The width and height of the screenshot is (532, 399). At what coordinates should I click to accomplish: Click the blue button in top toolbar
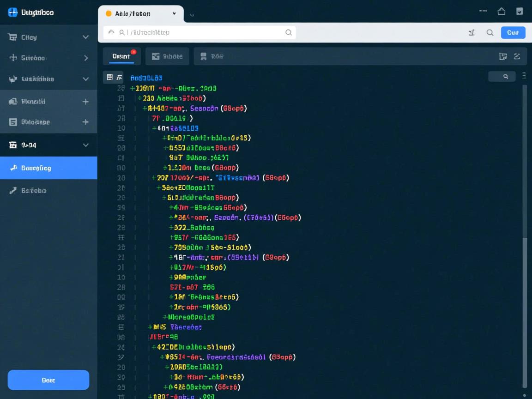coord(513,32)
